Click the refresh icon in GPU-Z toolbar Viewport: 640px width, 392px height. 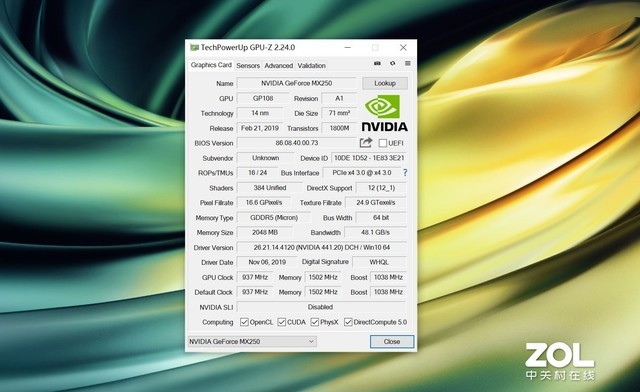[393, 63]
